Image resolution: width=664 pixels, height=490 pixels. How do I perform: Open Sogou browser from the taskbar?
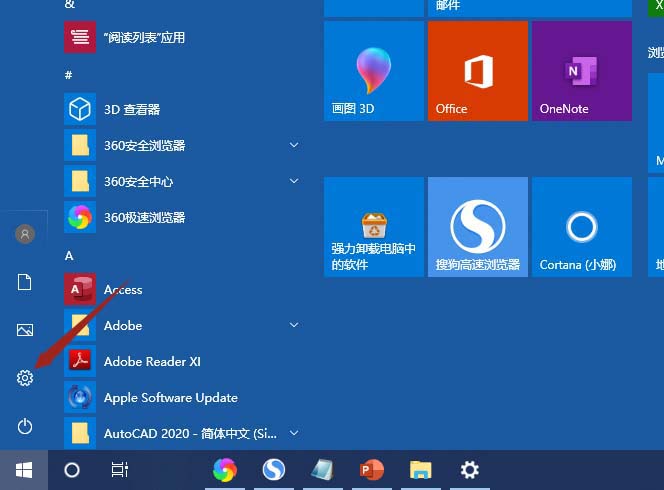coord(274,470)
